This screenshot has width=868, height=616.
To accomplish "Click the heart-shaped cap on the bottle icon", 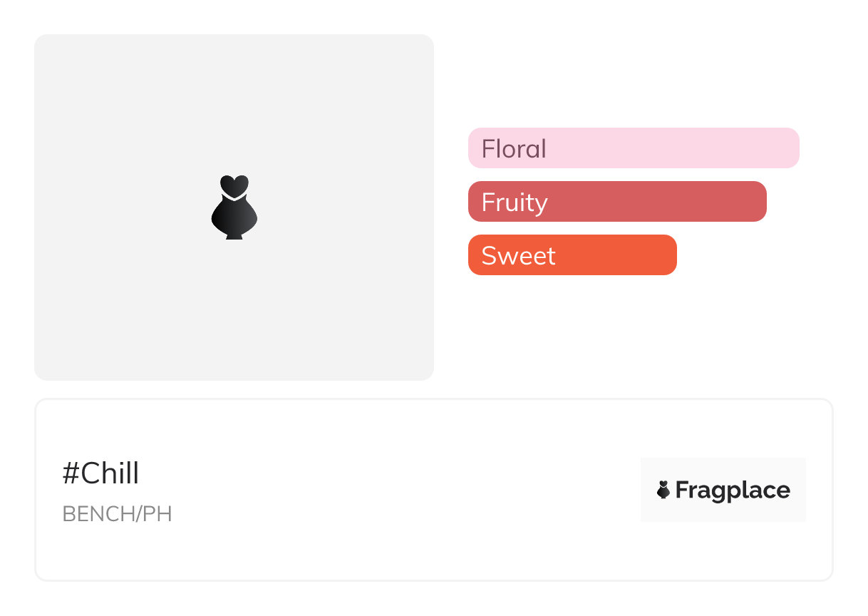I will (234, 185).
